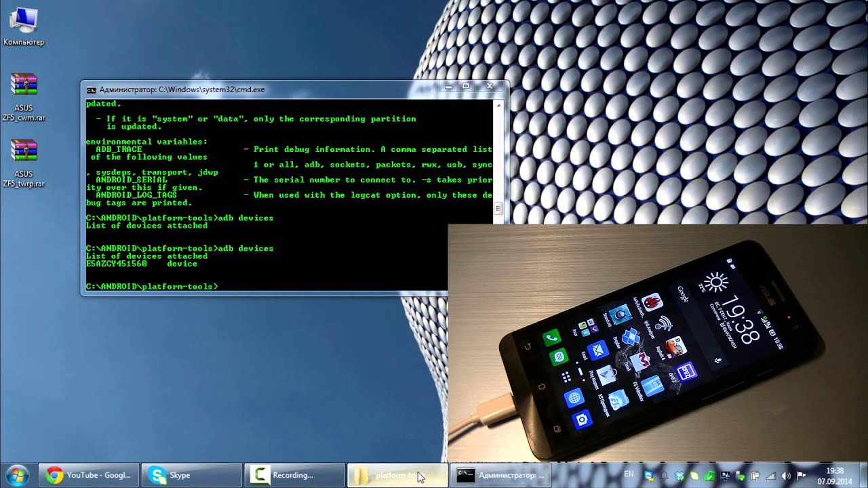
Task: Select the ASUS ZF5_cwm.rar archive on desktop
Action: (24, 97)
